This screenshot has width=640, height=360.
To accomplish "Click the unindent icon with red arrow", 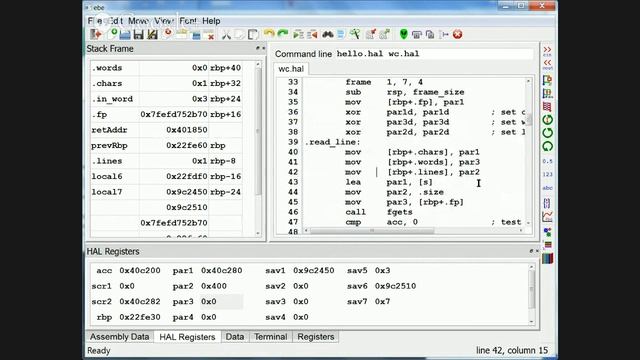I will pos(312,35).
